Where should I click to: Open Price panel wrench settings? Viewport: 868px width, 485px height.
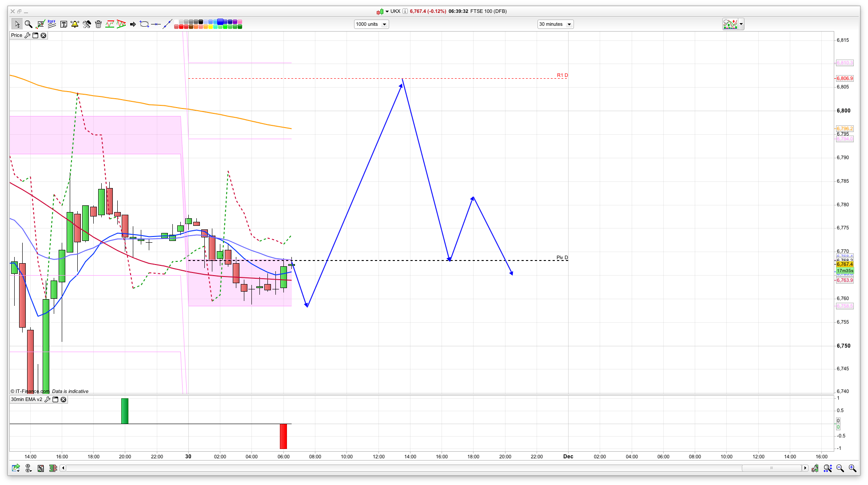click(28, 36)
